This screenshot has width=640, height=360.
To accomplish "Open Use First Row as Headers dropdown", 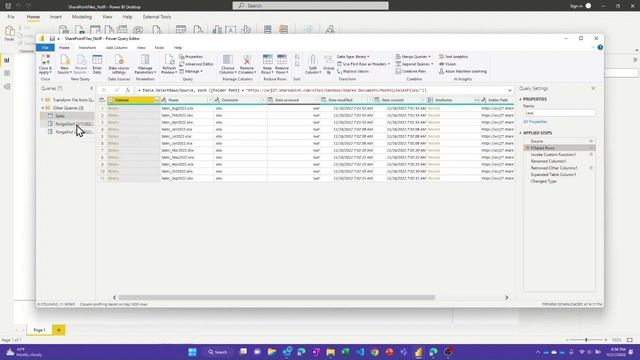I will click(363, 64).
